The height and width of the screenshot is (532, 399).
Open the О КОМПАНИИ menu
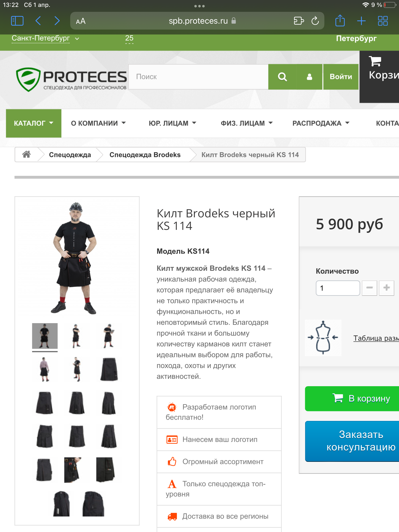click(98, 123)
